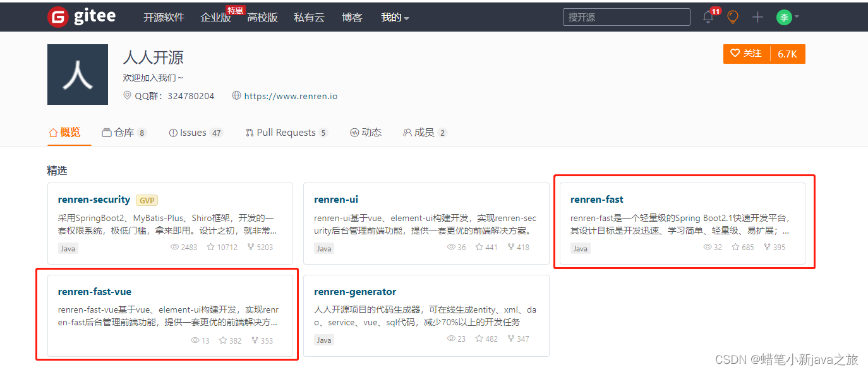Switch to the 成员 tab
Image resolution: width=868 pixels, height=372 pixels.
click(x=425, y=132)
